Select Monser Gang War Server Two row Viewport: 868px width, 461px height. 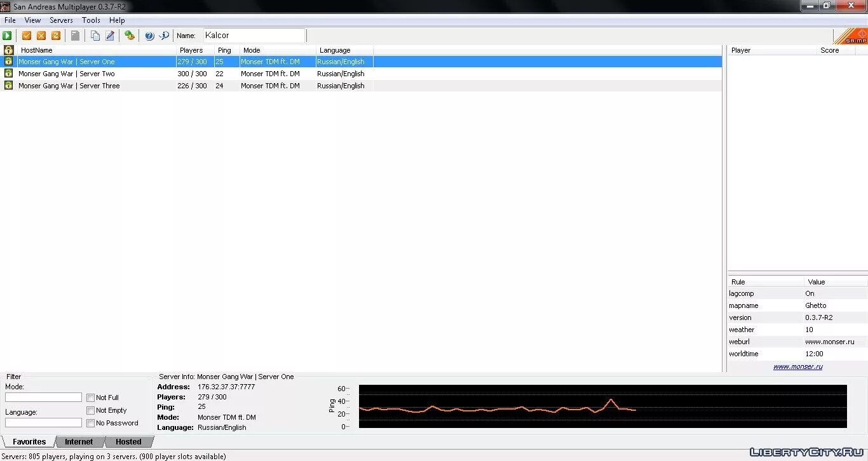(362, 74)
